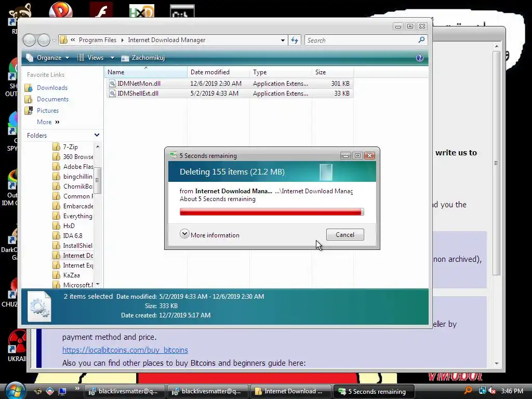Open the second blacklivesmatter@q... taskbar window

[207, 391]
